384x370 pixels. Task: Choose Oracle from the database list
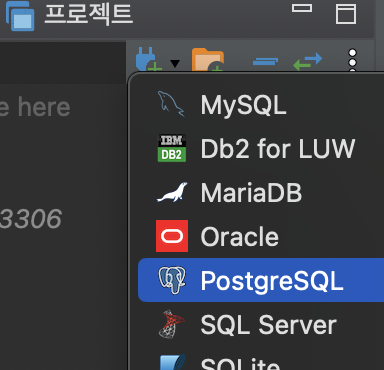click(x=261, y=236)
